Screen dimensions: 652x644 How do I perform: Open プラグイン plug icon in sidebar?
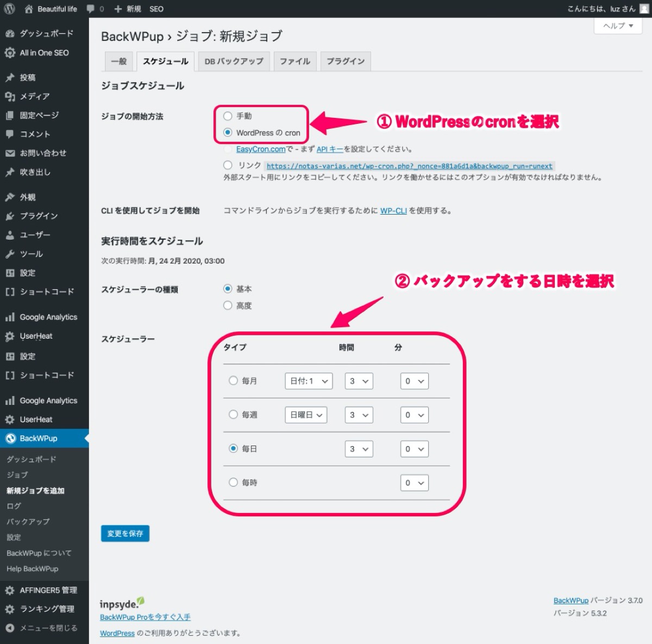[10, 216]
